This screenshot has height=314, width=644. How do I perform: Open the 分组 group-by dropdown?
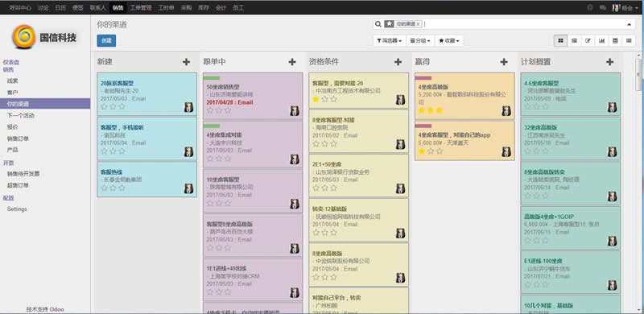(x=420, y=41)
